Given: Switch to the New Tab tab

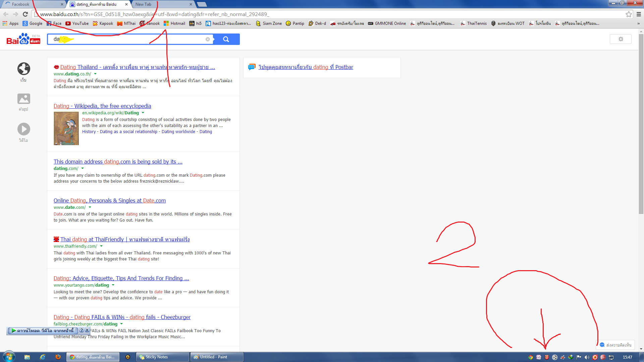Looking at the screenshot, I should tap(161, 4).
